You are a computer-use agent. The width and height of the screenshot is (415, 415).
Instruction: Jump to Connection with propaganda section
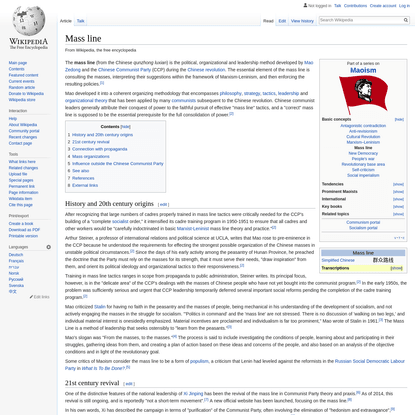point(100,149)
